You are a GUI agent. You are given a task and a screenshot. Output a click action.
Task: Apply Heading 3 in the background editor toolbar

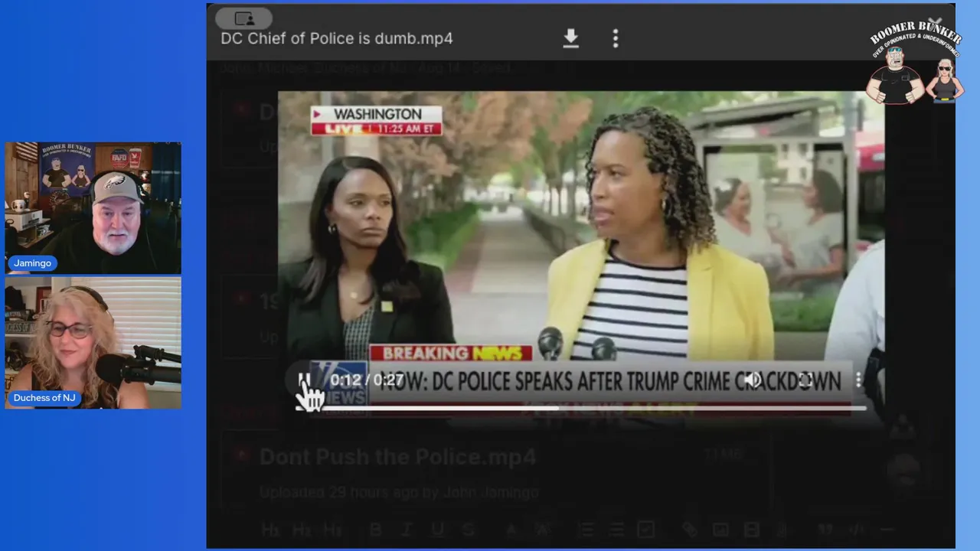(x=332, y=530)
